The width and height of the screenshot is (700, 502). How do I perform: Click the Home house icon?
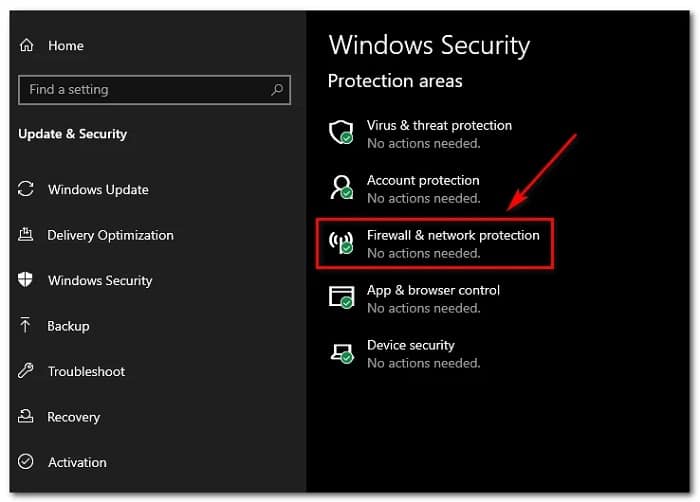pos(26,45)
